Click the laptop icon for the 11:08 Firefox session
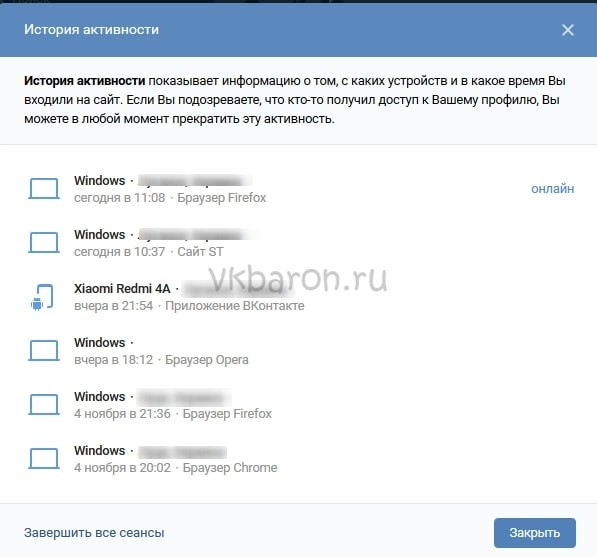Viewport: 597px width, 557px height. click(x=44, y=188)
